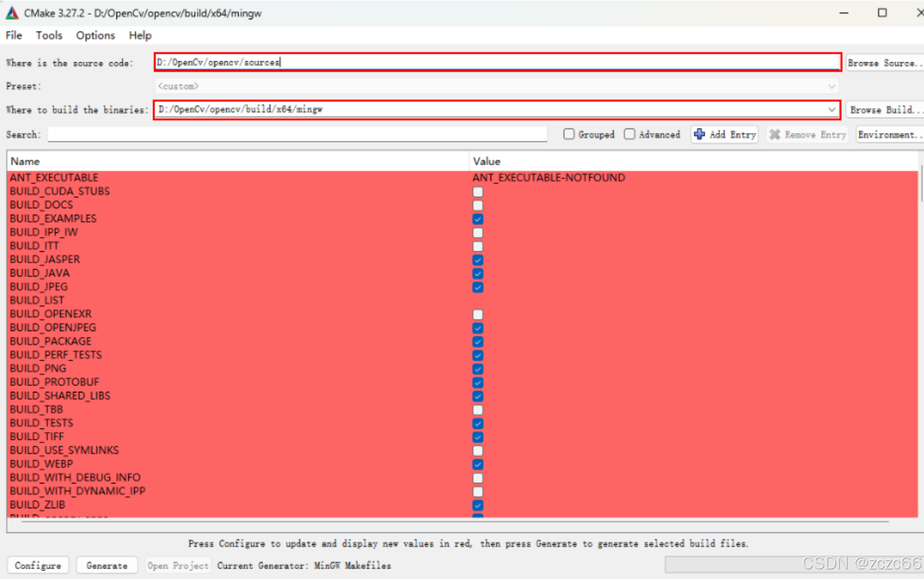Image resolution: width=924 pixels, height=579 pixels.
Task: Open the Tools menu
Action: coord(49,35)
